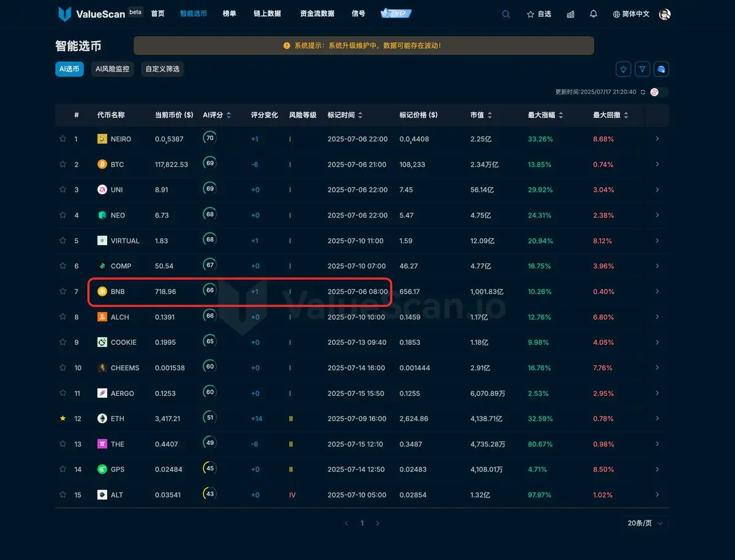Star ALT as a favorite
Viewport: 735px width, 560px height.
(62, 495)
